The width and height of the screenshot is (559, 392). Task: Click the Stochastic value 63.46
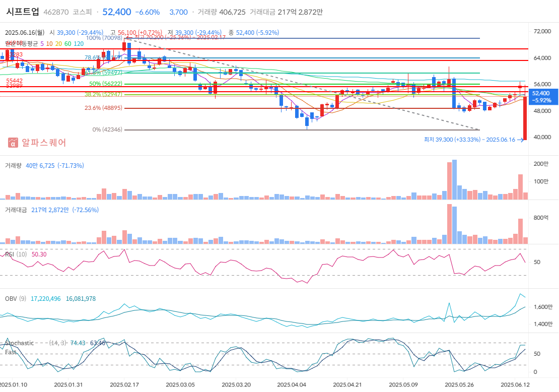[98, 343]
